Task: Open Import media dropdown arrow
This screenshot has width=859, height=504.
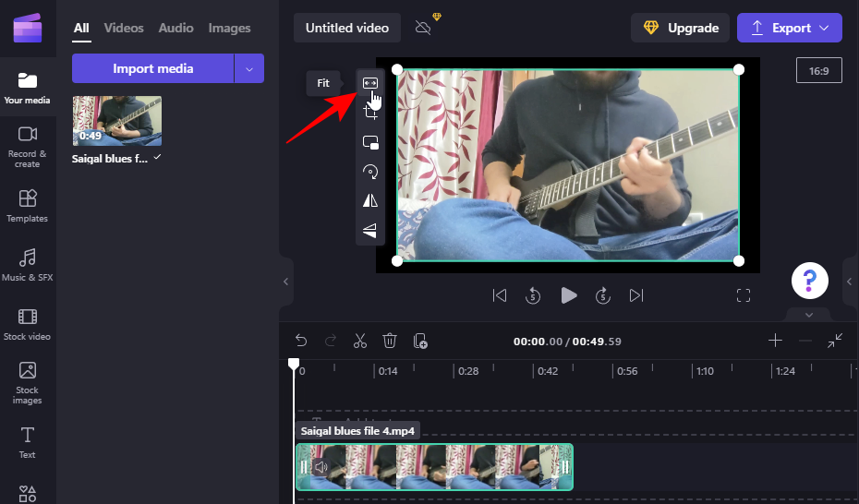Action: point(249,68)
